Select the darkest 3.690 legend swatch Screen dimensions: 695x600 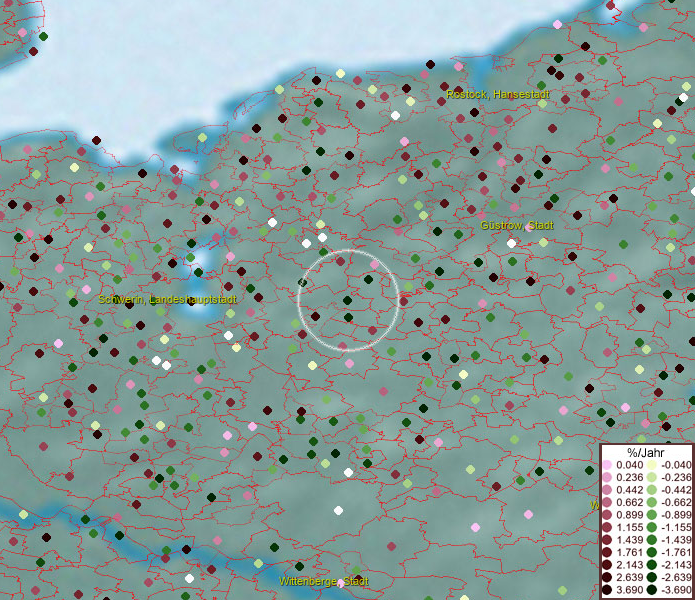coord(608,590)
